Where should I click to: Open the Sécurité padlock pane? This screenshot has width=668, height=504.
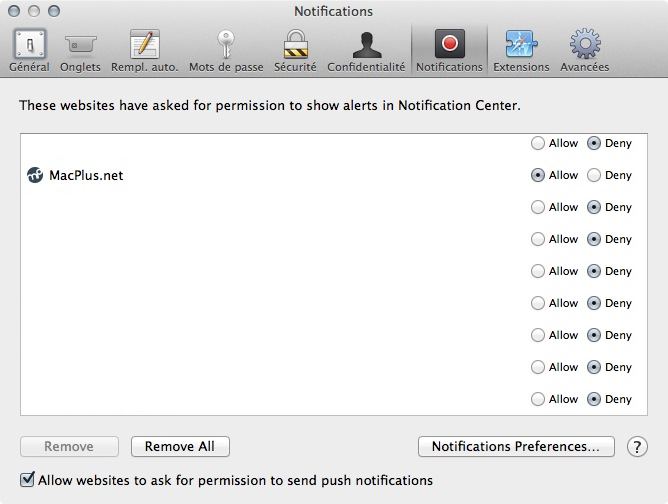point(295,50)
